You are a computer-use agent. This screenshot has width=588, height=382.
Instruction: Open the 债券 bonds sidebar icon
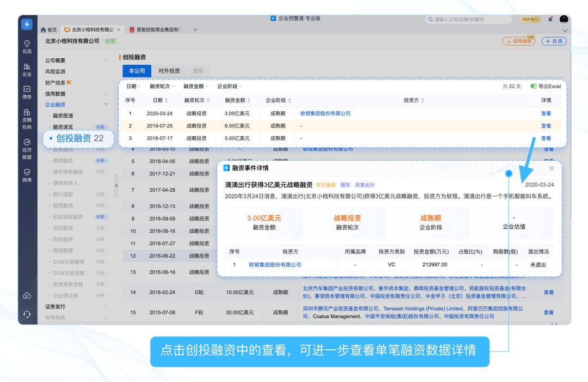pos(27,92)
